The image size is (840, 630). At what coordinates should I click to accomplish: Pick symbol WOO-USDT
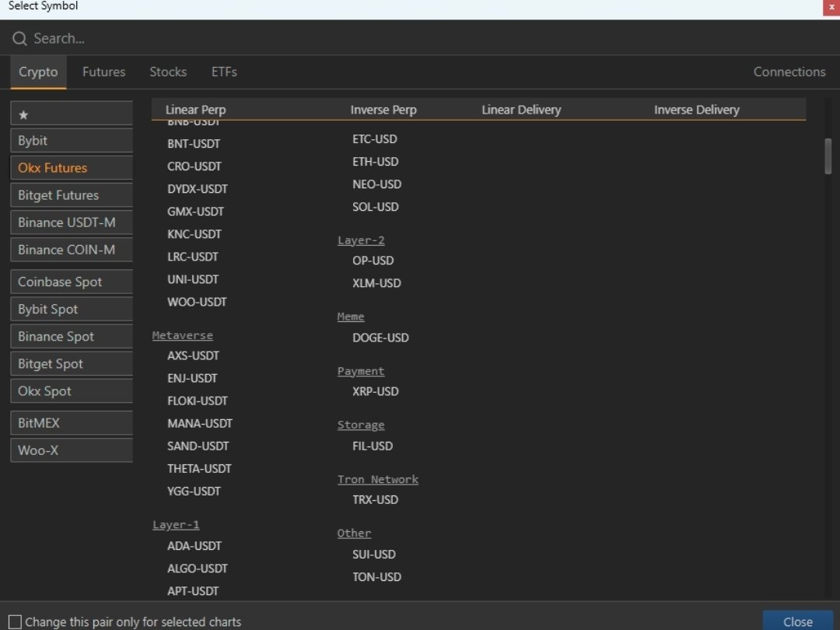[x=197, y=302]
